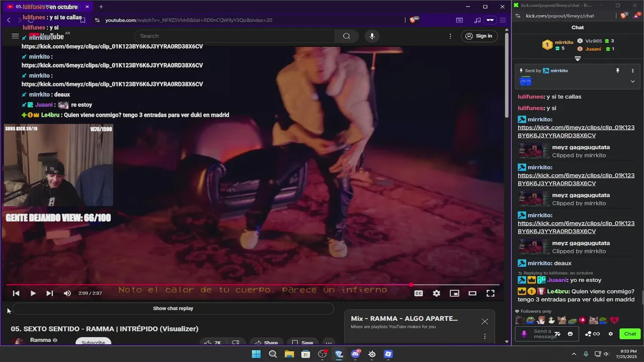Toggle the sunglasses private mode icon
This screenshot has height=362, width=644.
pos(490,20)
